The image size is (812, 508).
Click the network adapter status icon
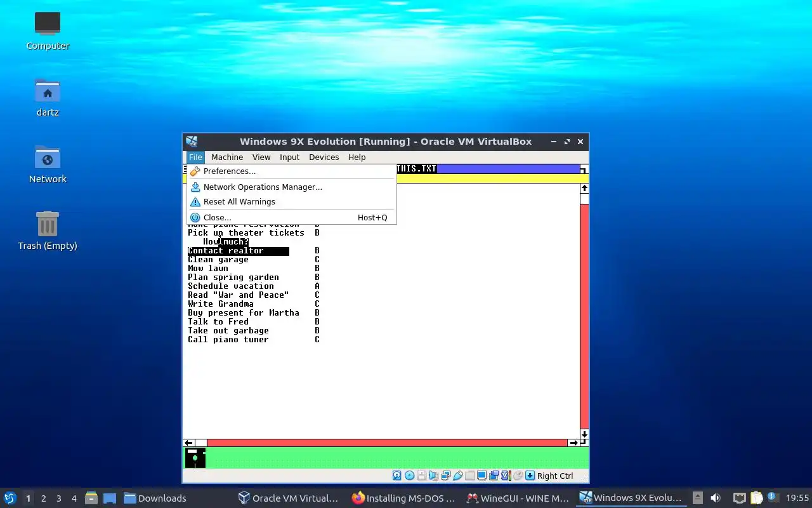[445, 476]
